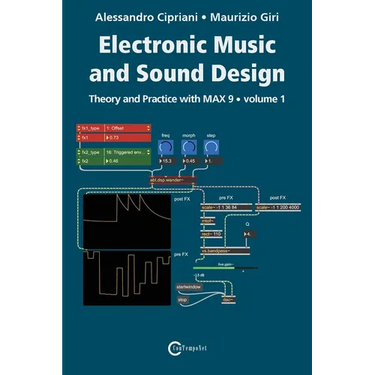Click the number box showing 15.3
Viewport: 375px width, 375px height.
(167, 161)
